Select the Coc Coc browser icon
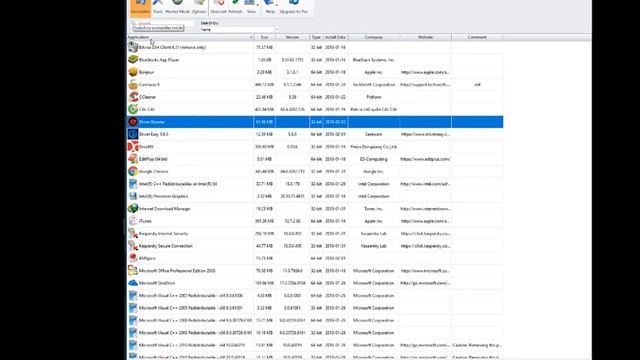Viewport: 640px width, 360px height. 133,109
